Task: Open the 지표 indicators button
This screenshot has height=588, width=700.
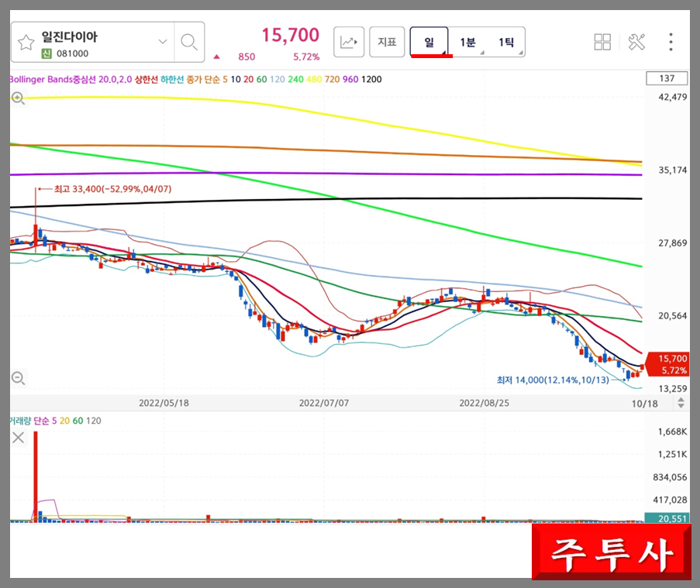Action: 387,42
